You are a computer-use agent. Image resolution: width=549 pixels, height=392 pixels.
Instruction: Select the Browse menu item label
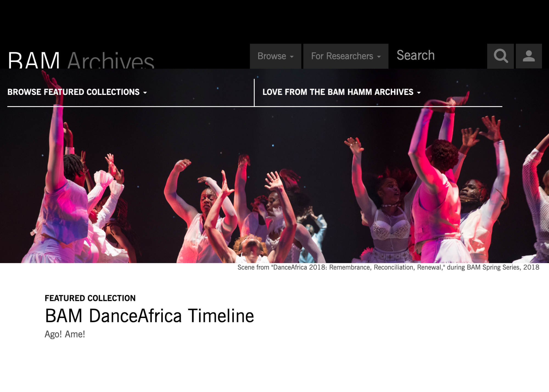272,56
